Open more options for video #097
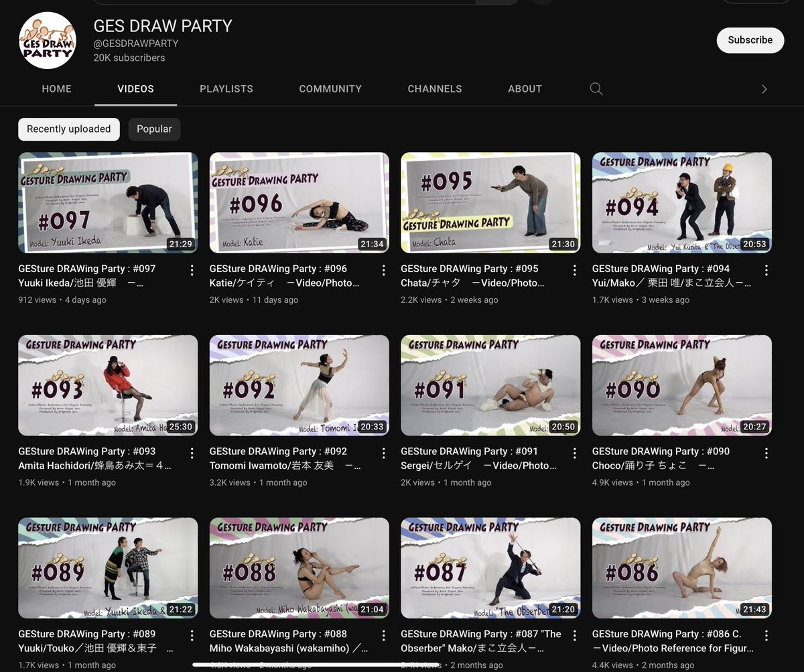Viewport: 804px width, 672px height. 192,270
